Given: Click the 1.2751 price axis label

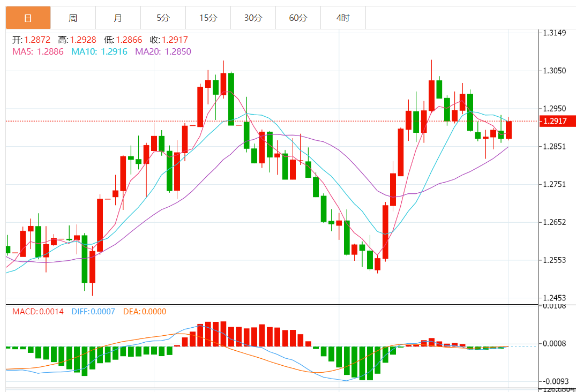Looking at the screenshot, I should coord(555,184).
